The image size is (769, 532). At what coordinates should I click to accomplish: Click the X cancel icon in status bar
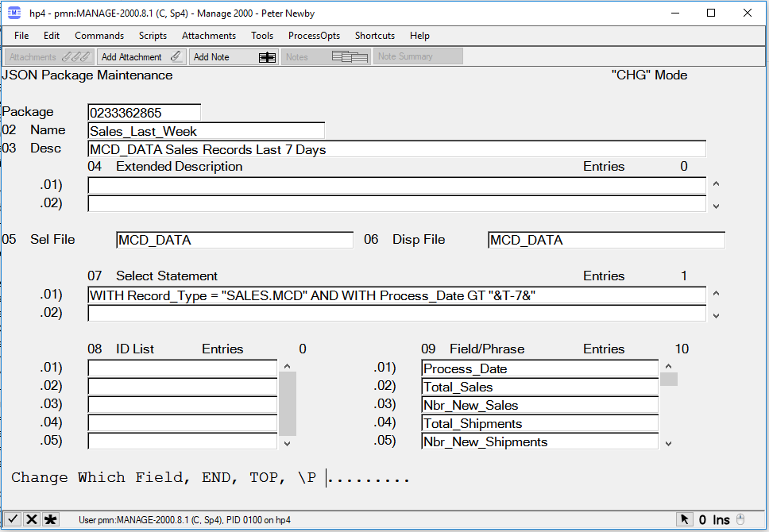coord(32,519)
